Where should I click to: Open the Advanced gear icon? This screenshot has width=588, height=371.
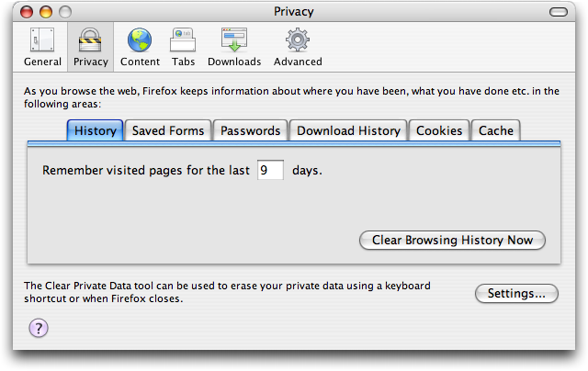[298, 39]
